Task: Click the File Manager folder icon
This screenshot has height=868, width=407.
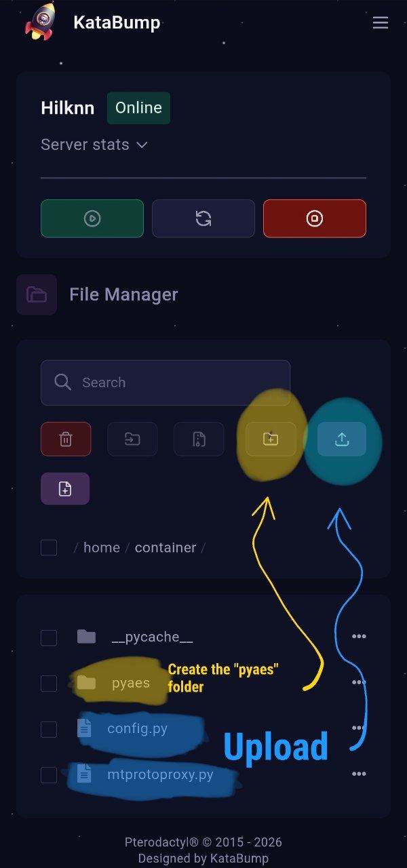Action: (37, 294)
